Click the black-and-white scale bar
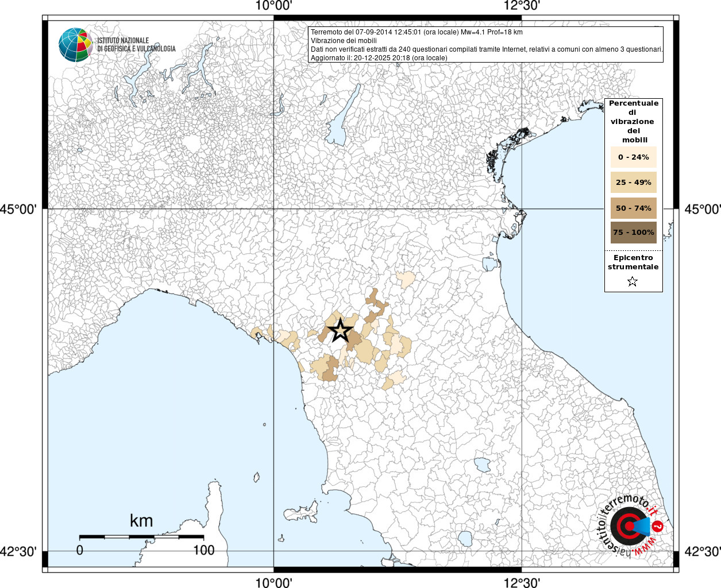Viewport: 721px width, 588px height. pyautogui.click(x=141, y=537)
